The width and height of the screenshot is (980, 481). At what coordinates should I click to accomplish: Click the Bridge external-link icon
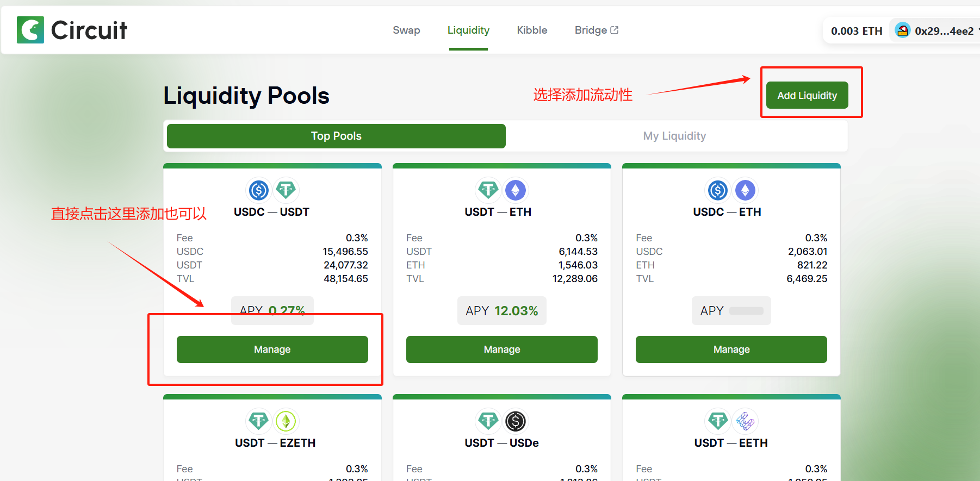[x=615, y=30]
